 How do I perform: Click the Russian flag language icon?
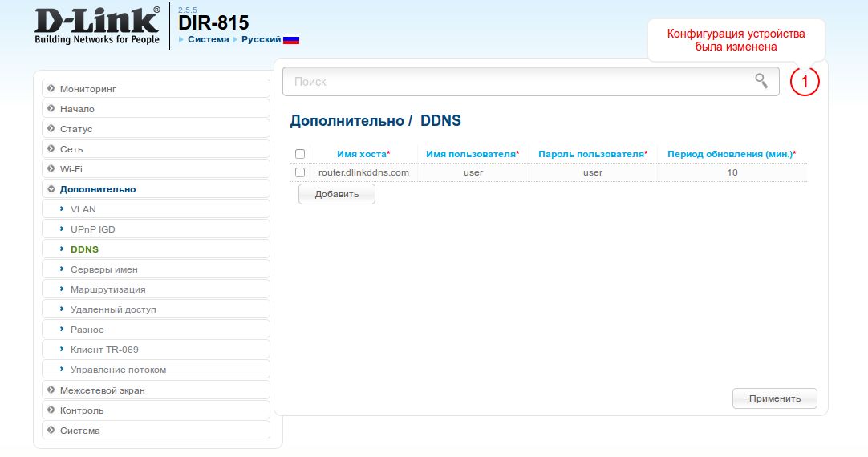click(291, 39)
